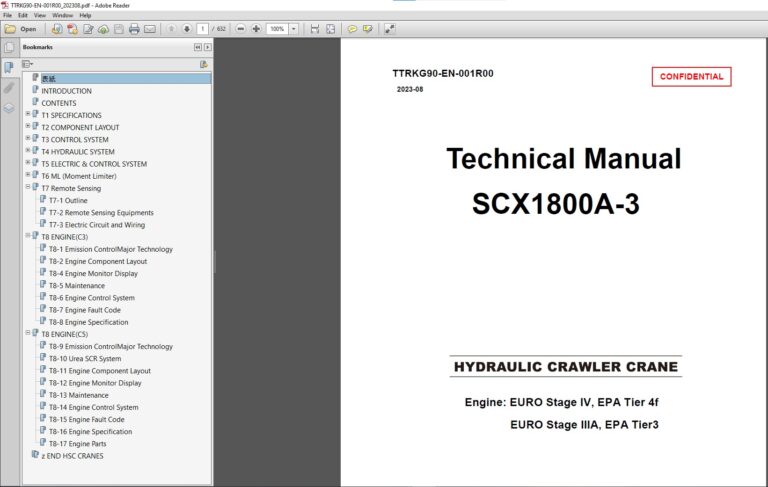Toggle the bookmarks panel icon
768x487 pixels.
point(9,67)
